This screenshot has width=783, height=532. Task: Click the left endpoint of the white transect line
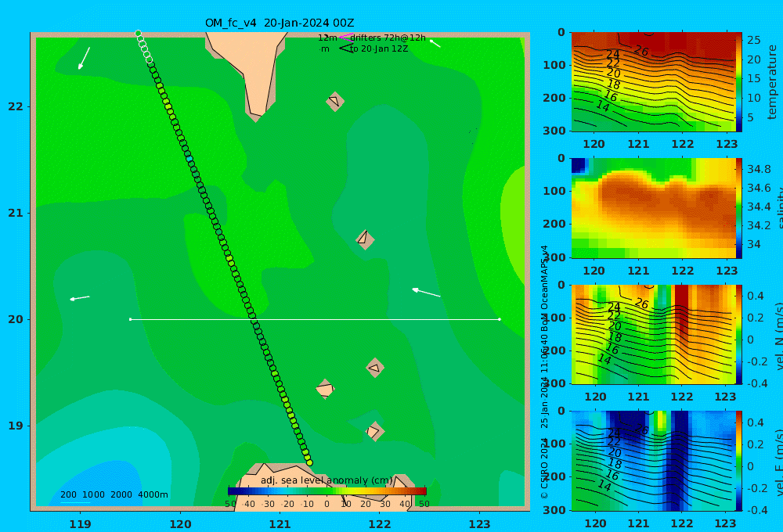[x=130, y=319]
